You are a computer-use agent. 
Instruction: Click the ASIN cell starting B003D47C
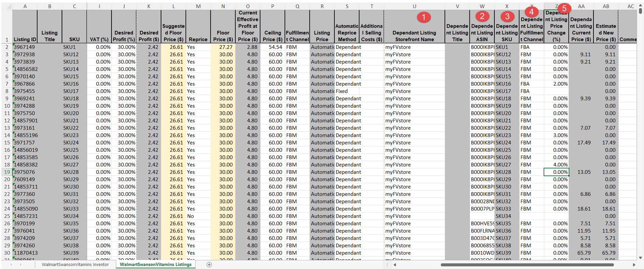pos(482,238)
